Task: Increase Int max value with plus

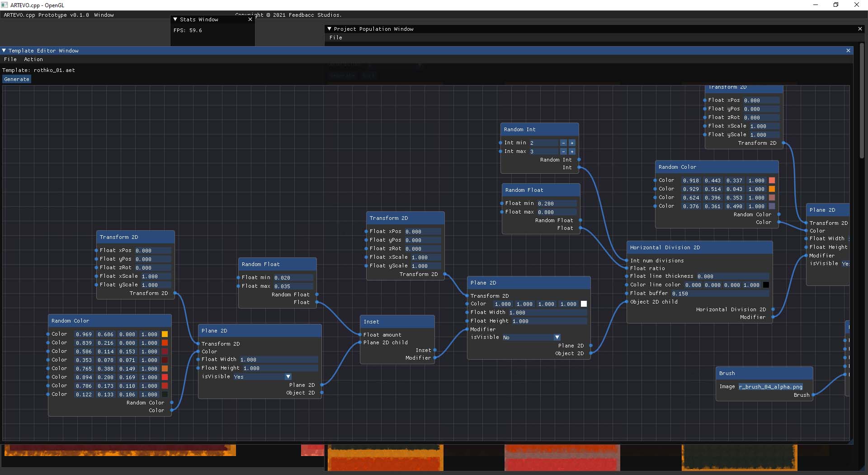Action: tap(572, 152)
